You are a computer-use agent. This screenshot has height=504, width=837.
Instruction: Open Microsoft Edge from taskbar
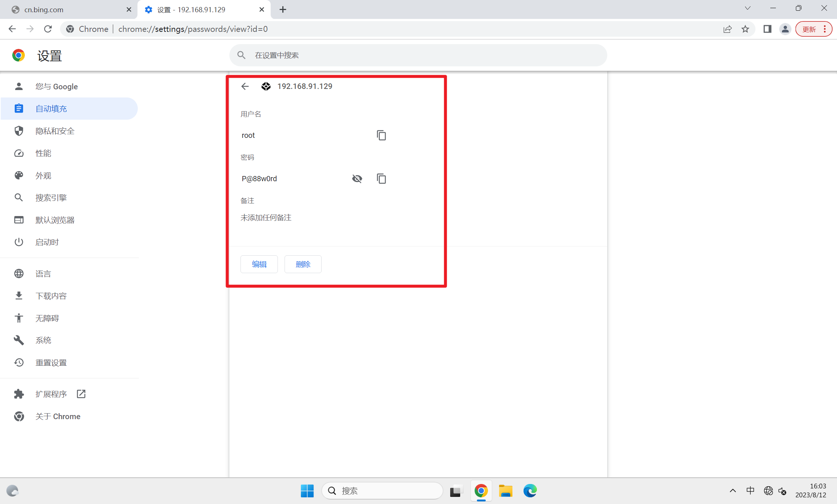530,491
